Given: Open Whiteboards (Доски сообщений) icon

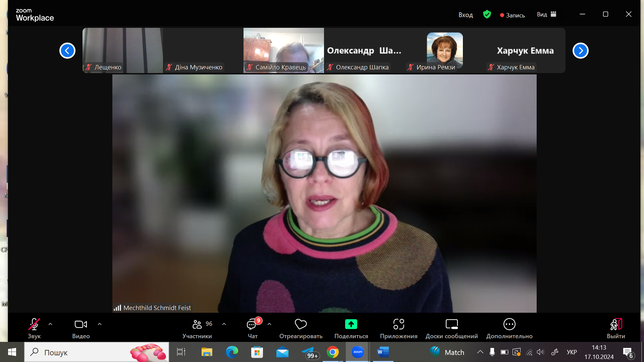Looking at the screenshot, I should (x=451, y=324).
